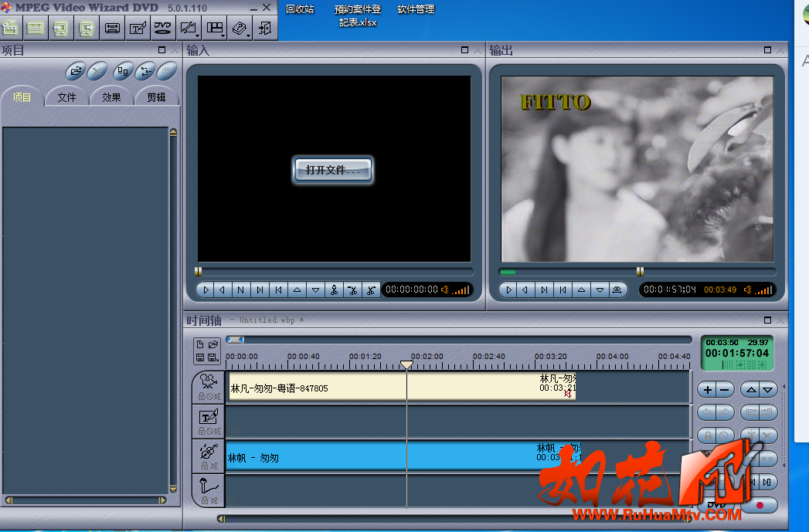Click the open folder icon in project panel
809x532 pixels.
tap(76, 71)
